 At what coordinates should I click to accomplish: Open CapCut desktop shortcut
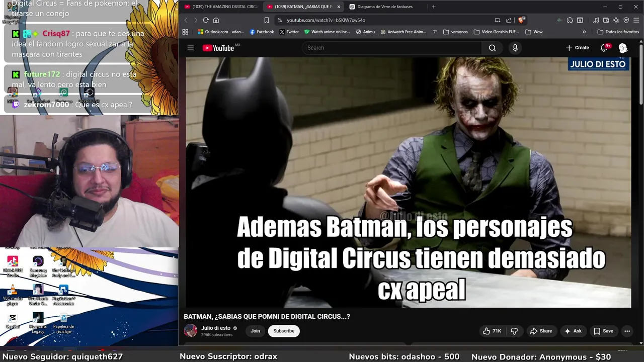[x=13, y=321]
